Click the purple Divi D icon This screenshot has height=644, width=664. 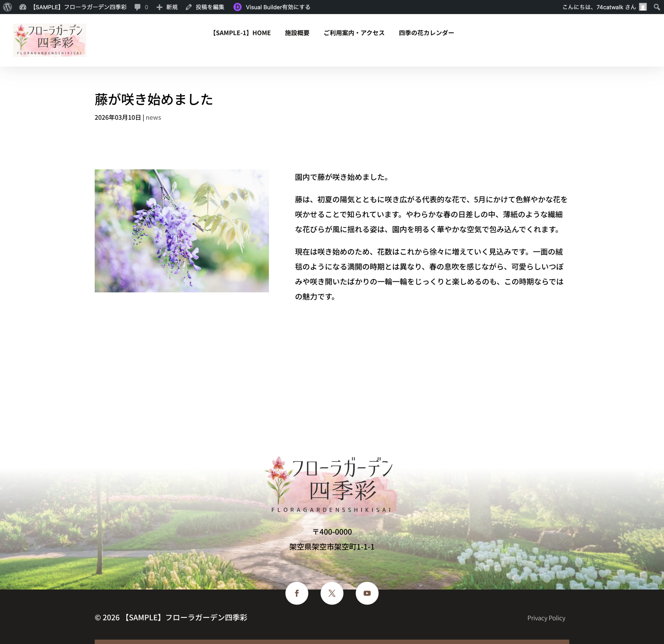point(238,7)
